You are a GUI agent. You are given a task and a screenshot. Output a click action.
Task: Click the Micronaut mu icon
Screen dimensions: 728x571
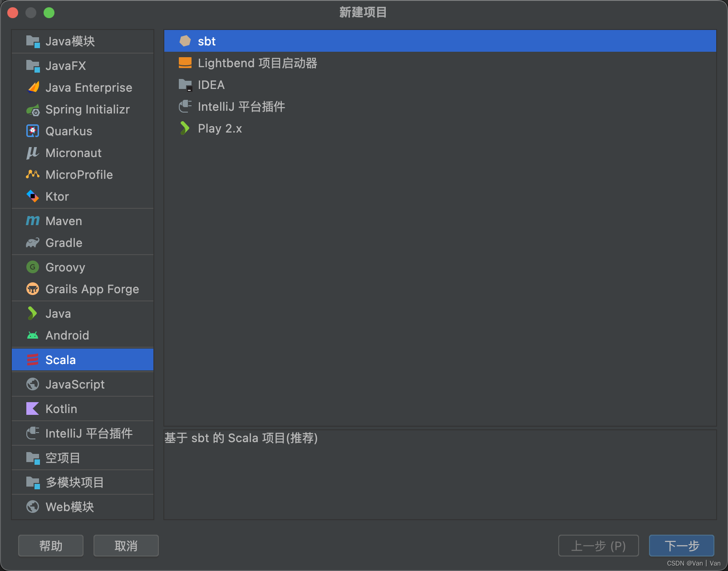pyautogui.click(x=33, y=153)
